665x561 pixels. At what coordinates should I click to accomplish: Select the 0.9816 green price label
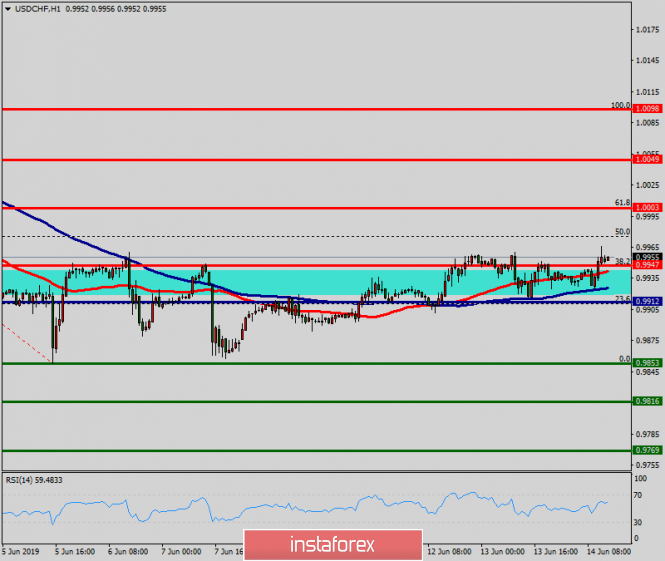(647, 401)
